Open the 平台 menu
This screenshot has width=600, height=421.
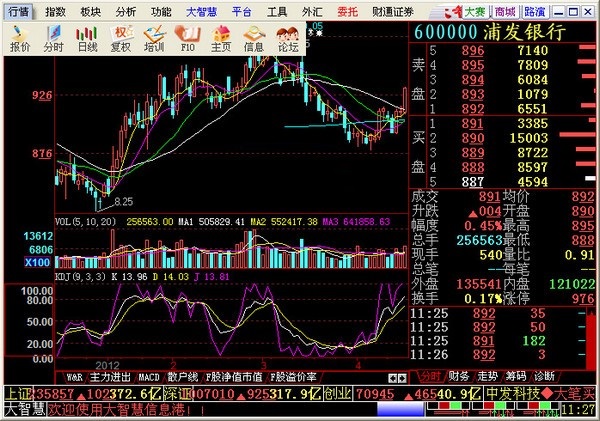click(241, 12)
